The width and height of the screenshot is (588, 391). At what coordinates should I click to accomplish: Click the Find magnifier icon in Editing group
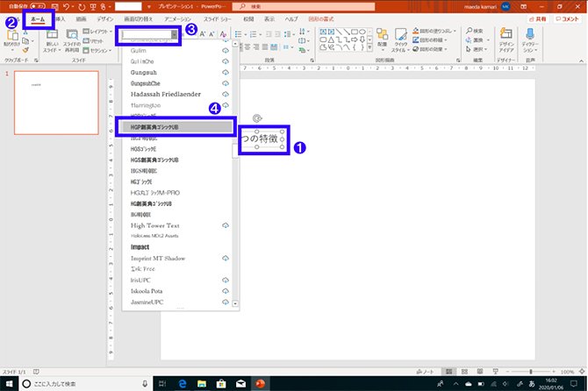(x=469, y=31)
